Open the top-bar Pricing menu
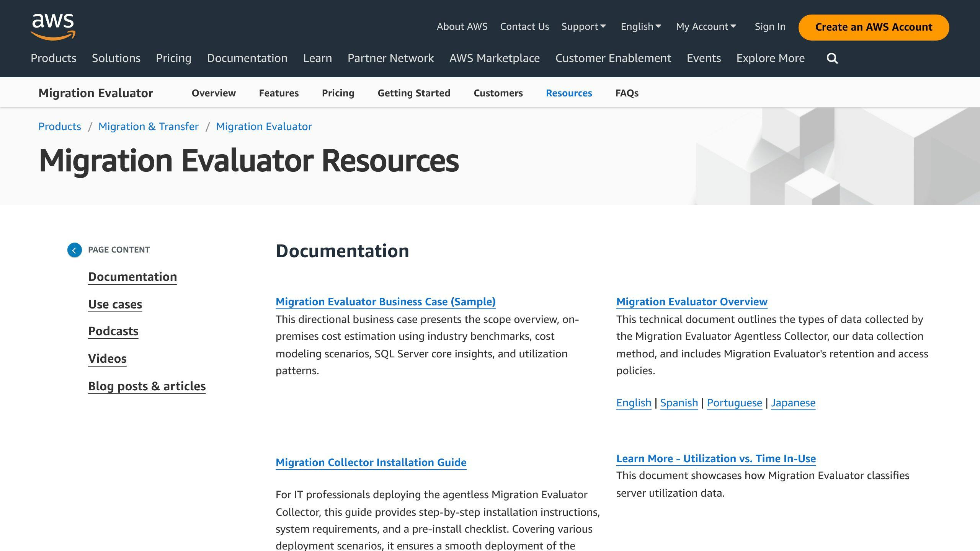980x551 pixels. click(173, 58)
